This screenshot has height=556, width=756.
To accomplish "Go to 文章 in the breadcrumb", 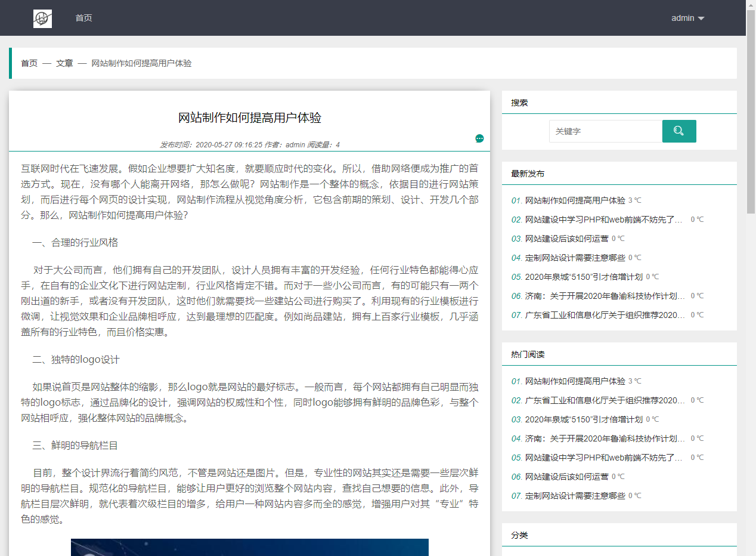I will pyautogui.click(x=64, y=63).
